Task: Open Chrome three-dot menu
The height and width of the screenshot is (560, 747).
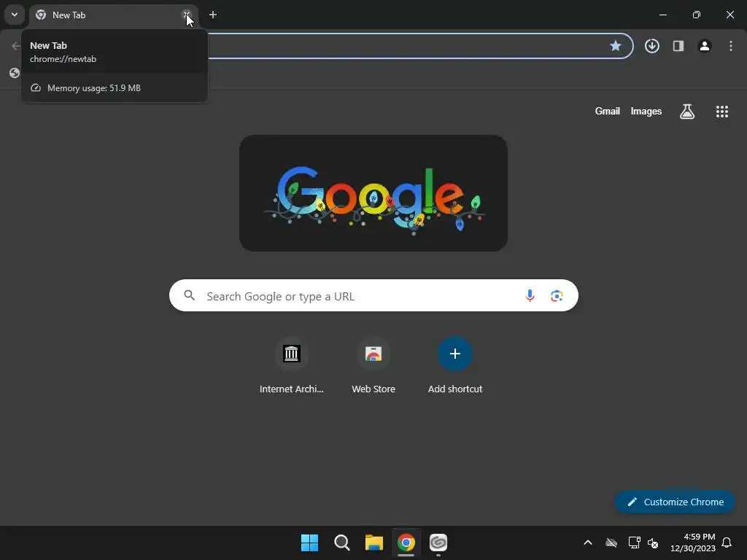Action: click(730, 46)
